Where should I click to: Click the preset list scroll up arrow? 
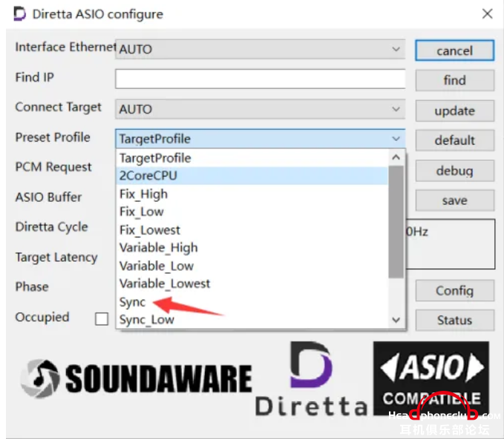coord(396,157)
